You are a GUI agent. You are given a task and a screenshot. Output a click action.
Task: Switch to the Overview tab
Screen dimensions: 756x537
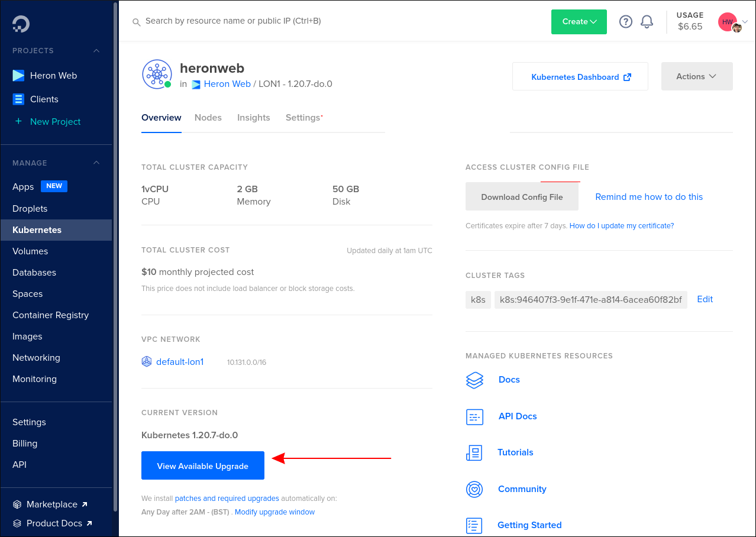(161, 118)
